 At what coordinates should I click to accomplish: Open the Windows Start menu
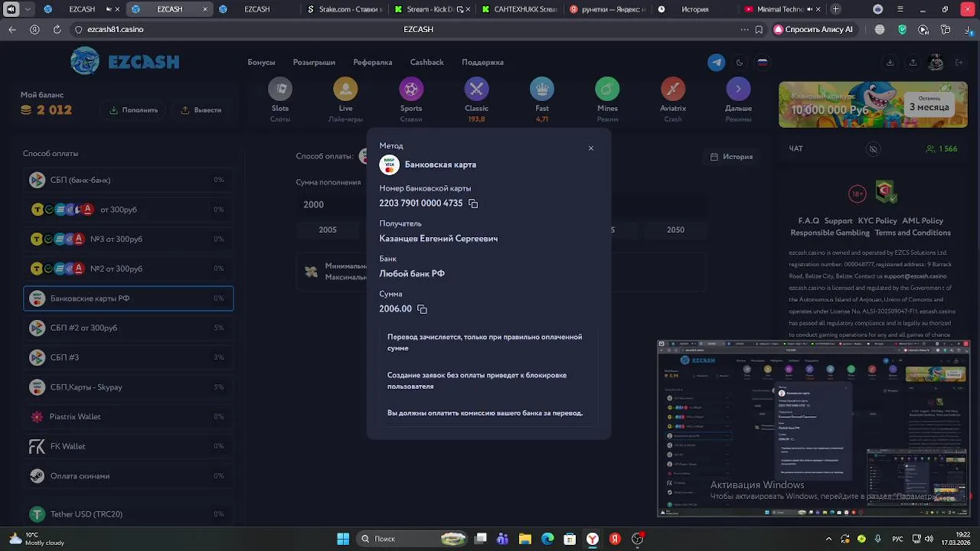343,539
